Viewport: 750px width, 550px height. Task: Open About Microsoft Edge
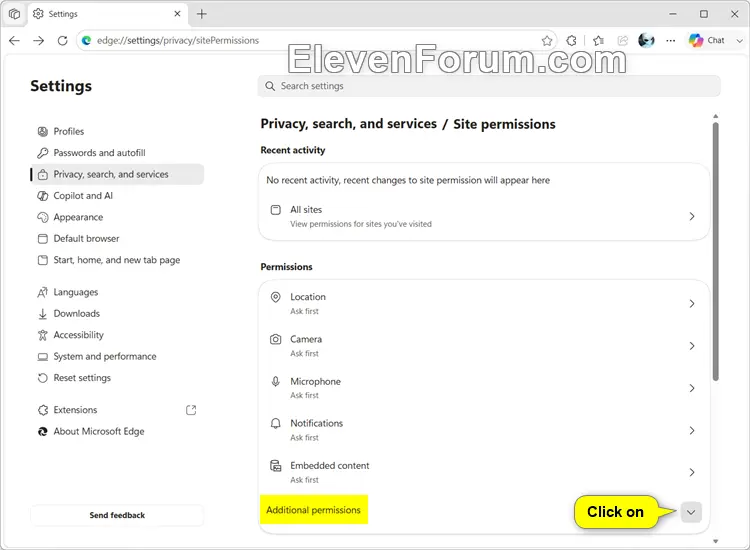(x=117, y=431)
